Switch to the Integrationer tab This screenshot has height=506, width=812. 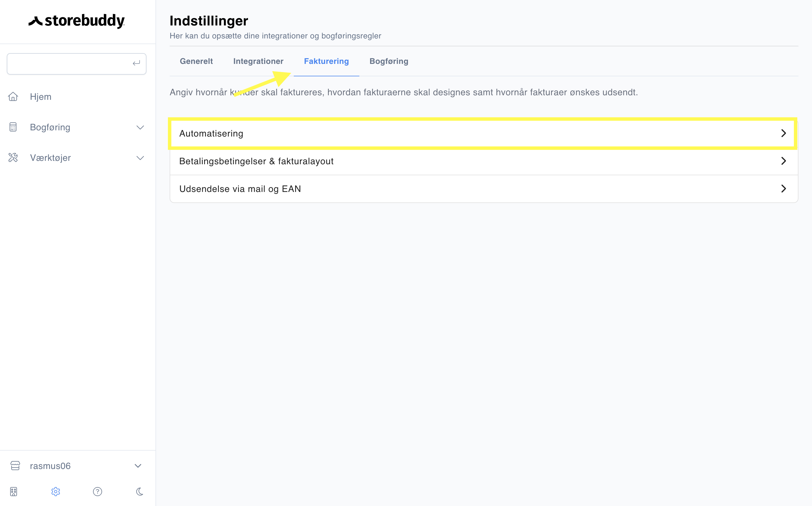(x=258, y=61)
